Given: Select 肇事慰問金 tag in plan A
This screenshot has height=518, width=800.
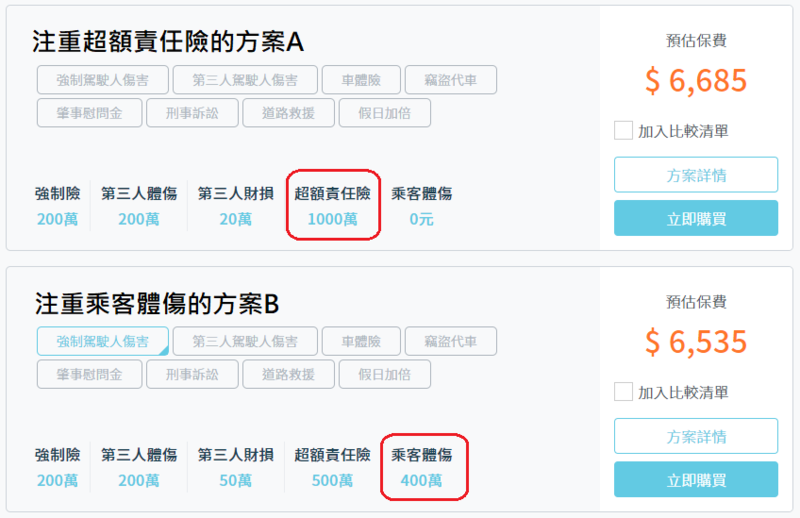Looking at the screenshot, I should pos(89,113).
